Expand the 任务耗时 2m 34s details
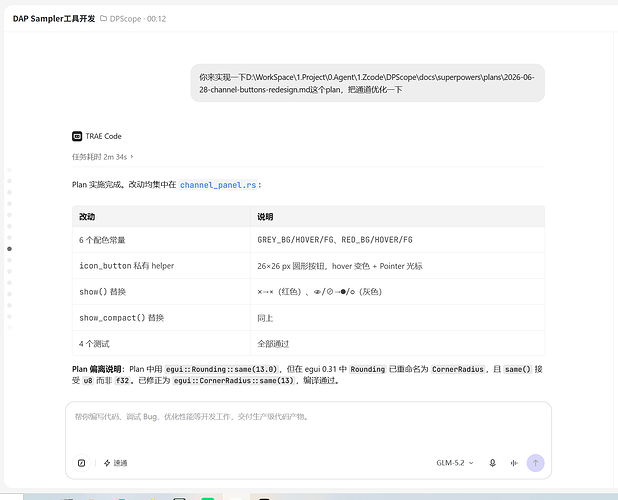 tap(102, 157)
